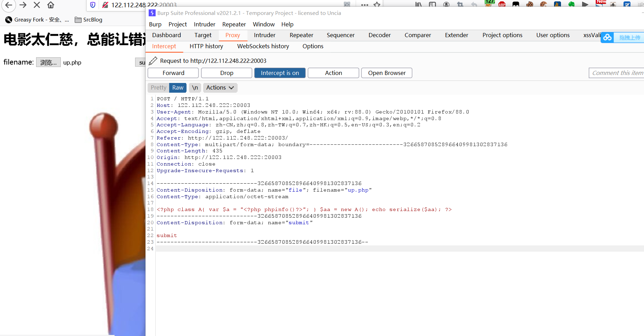
Task: Click the insecure connection padlock icon
Action: [x=105, y=5]
